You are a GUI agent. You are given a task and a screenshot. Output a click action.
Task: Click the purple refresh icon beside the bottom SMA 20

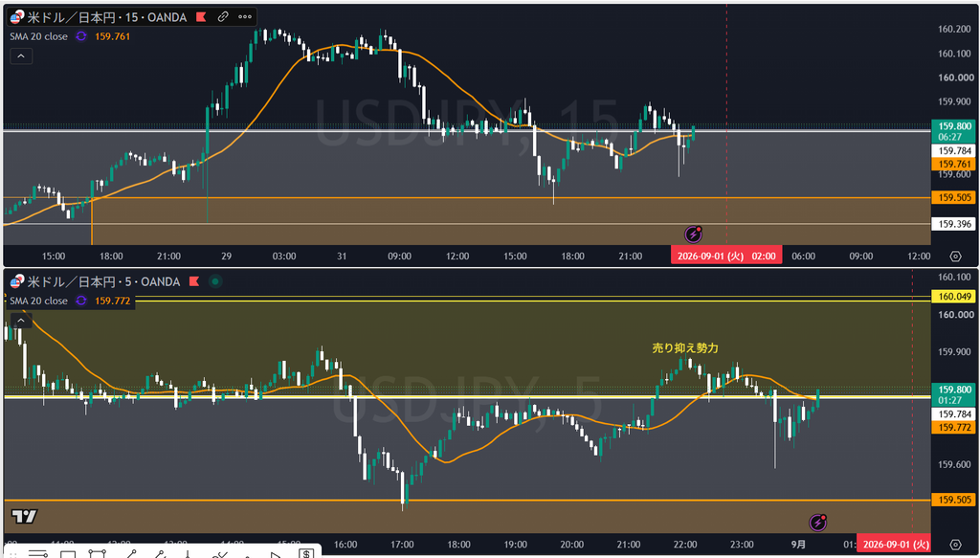tap(81, 301)
